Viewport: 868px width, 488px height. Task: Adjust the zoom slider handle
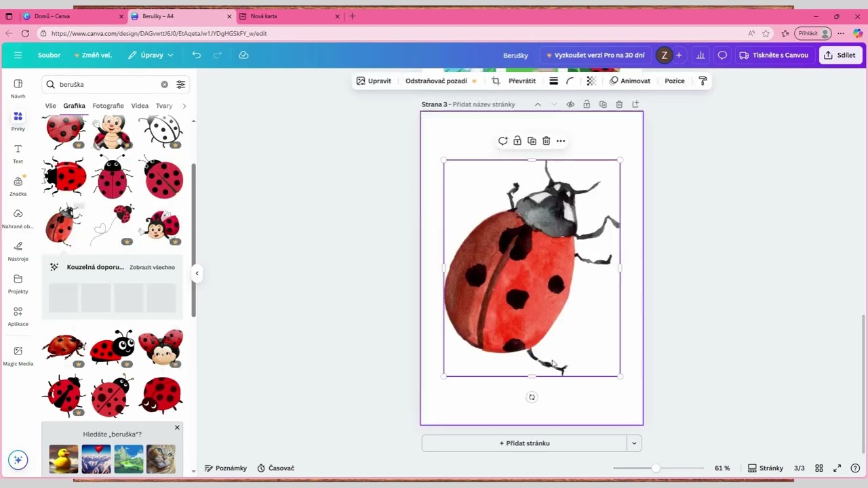(656, 468)
